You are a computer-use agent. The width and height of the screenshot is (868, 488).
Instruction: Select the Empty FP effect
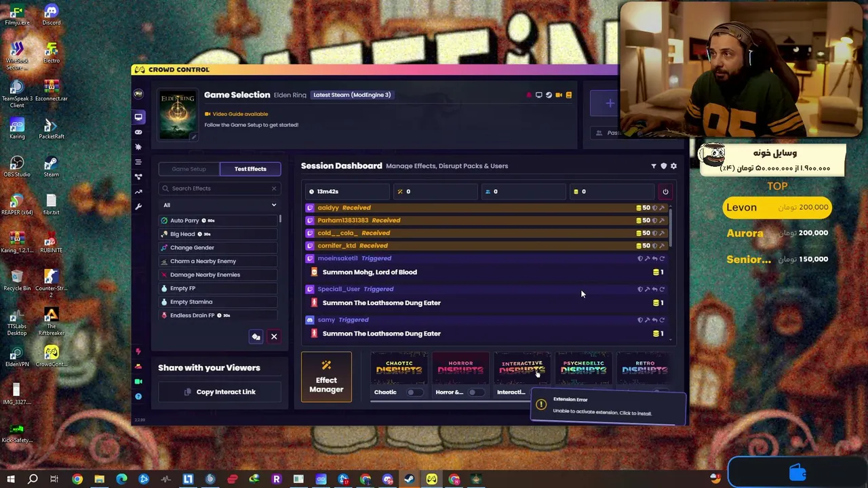tap(217, 288)
